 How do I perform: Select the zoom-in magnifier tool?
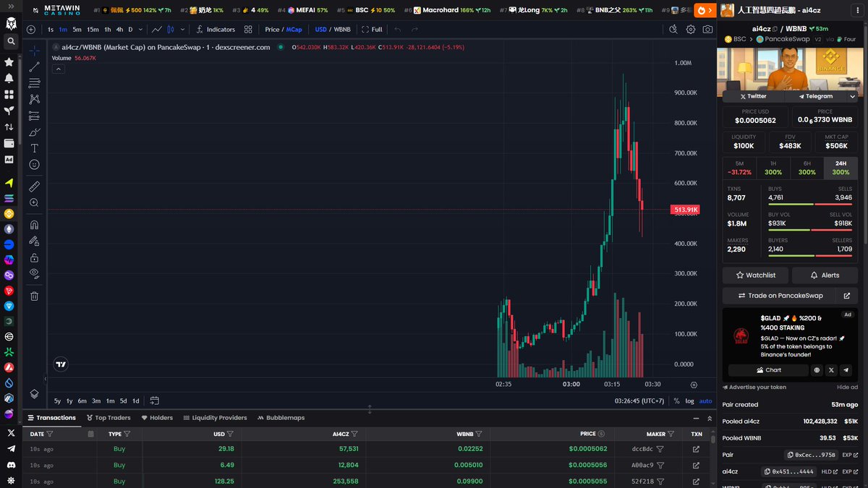pos(33,203)
